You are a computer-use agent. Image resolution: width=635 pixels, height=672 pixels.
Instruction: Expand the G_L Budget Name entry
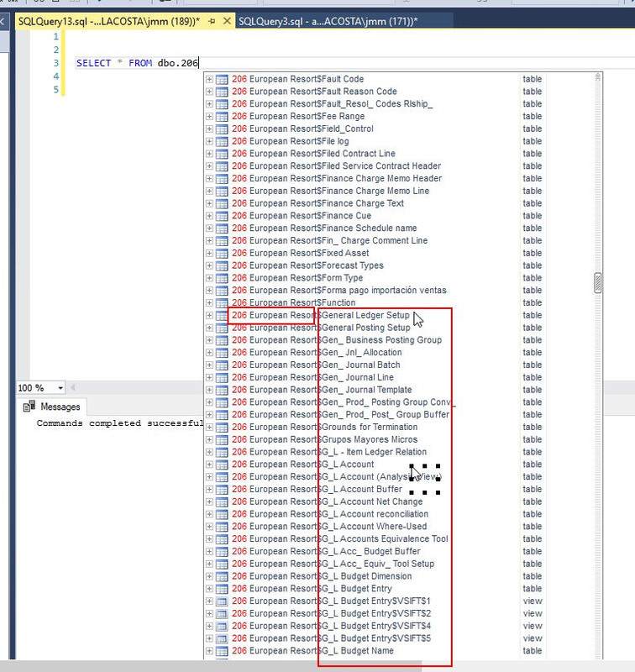[209, 650]
